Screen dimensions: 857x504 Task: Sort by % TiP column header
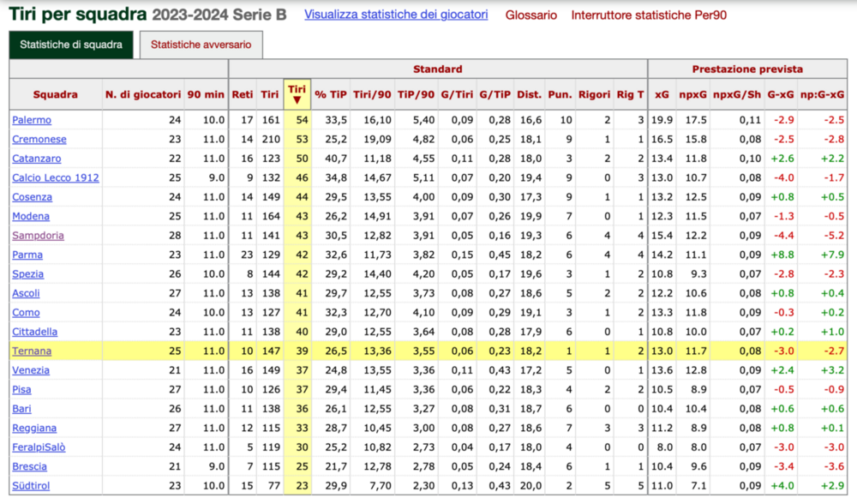click(331, 94)
